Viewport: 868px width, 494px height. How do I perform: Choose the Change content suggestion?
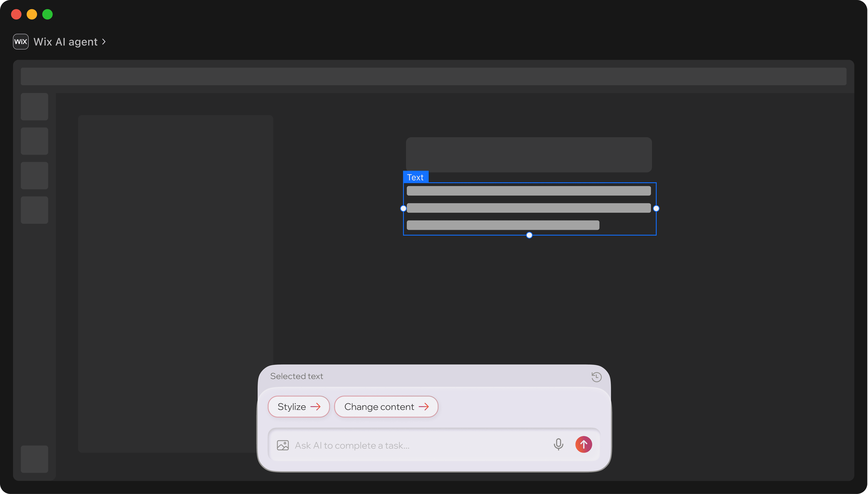point(386,407)
